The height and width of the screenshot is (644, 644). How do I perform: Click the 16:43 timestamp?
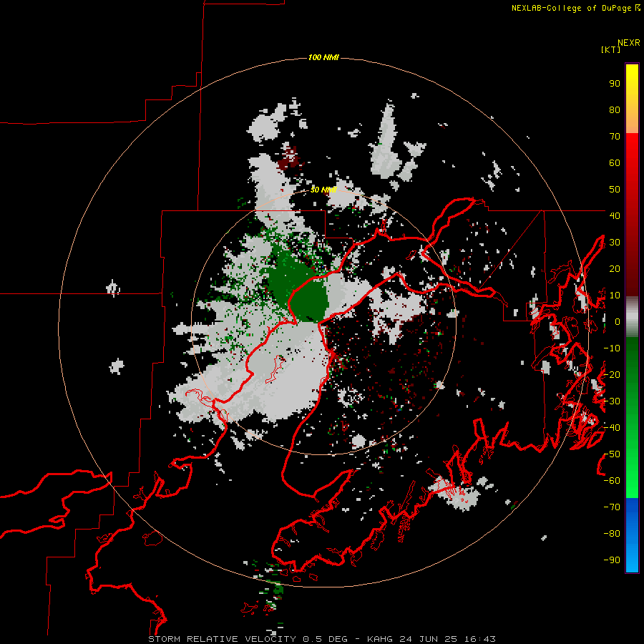coord(480,639)
